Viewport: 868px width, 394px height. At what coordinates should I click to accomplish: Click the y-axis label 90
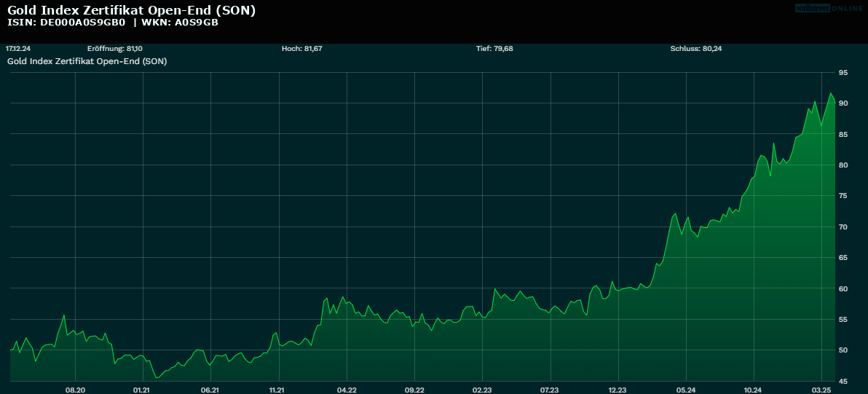click(843, 103)
